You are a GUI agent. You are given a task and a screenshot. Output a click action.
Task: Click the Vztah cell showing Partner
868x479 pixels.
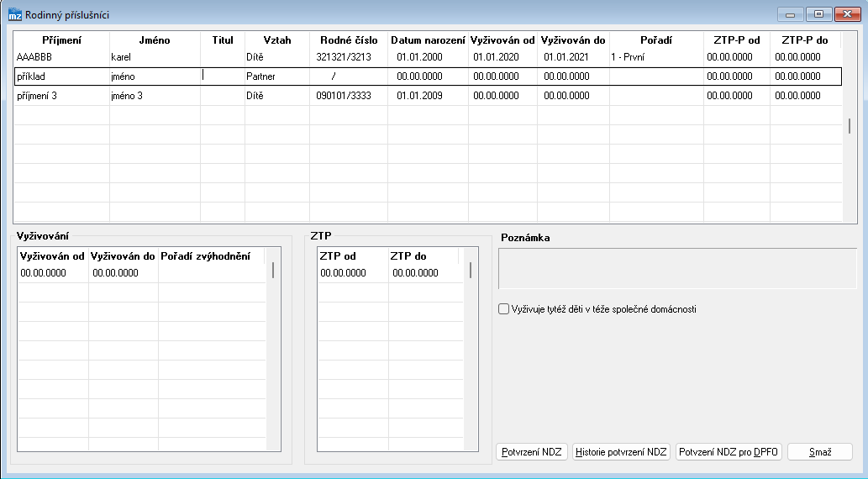pos(276,76)
